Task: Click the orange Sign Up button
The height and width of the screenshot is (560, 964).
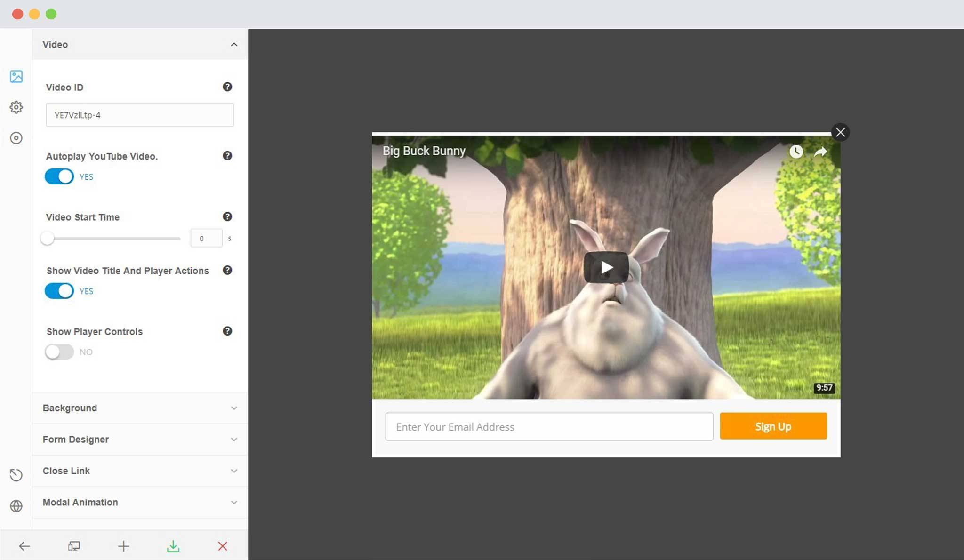Action: point(773,426)
